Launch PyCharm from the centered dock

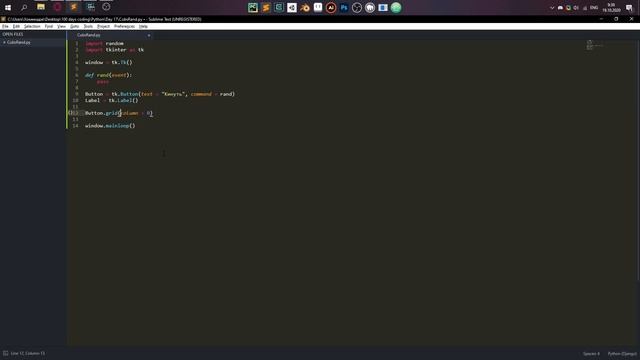tap(253, 7)
